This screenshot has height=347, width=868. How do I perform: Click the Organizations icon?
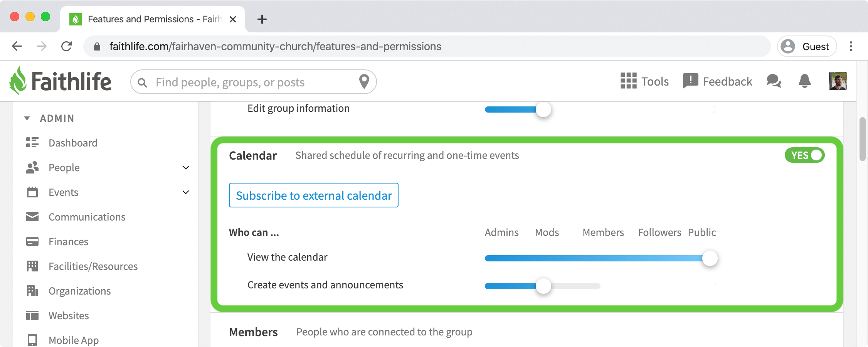click(x=32, y=291)
